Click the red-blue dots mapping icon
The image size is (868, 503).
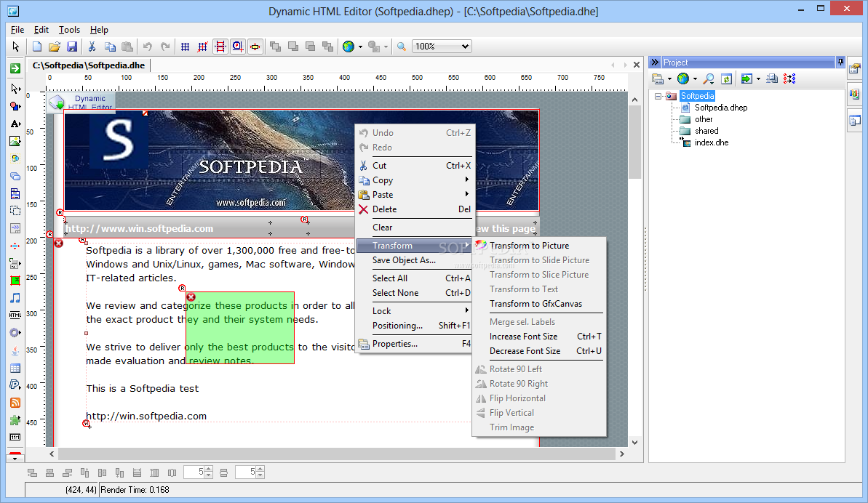790,79
